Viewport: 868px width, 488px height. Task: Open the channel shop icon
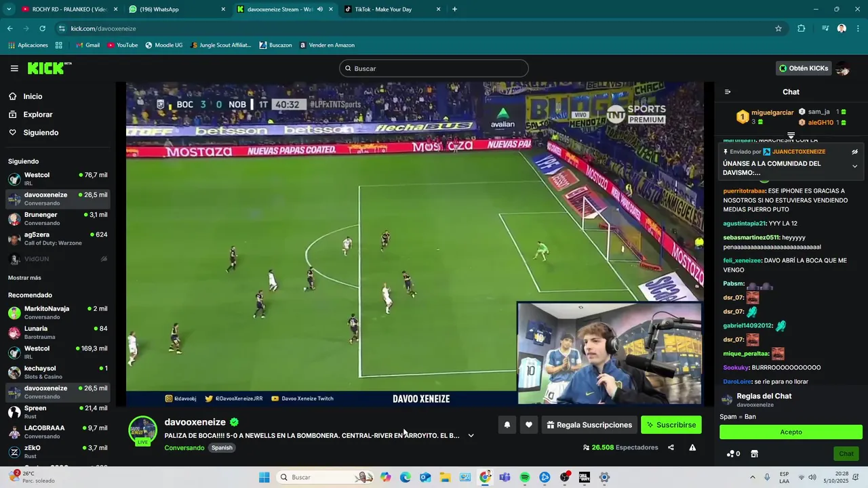tap(754, 454)
